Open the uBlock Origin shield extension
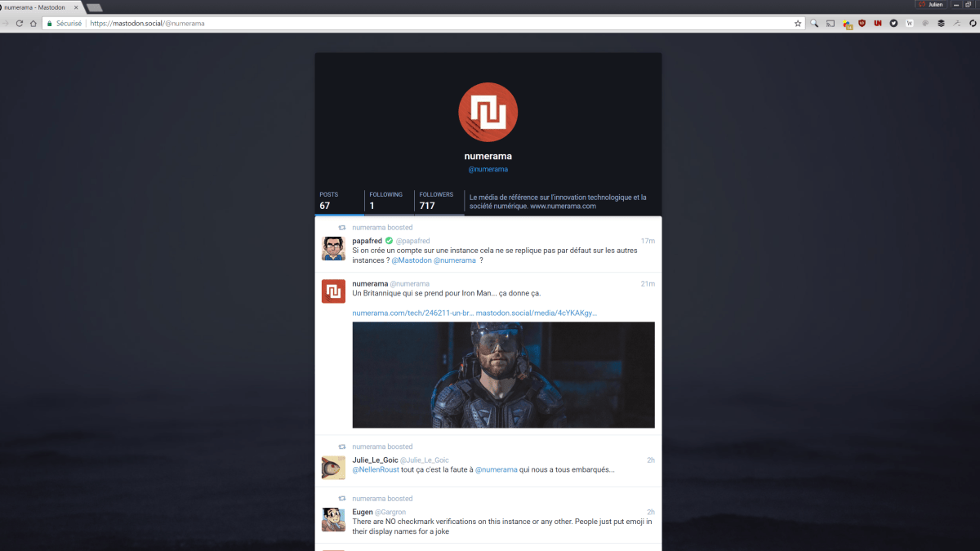The width and height of the screenshot is (980, 551). click(x=862, y=24)
